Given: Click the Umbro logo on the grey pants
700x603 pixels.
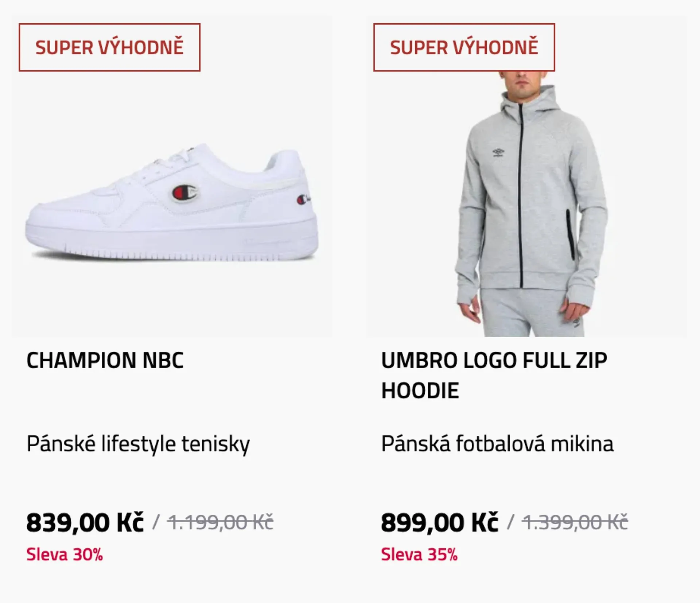Looking at the screenshot, I should coord(576,322).
